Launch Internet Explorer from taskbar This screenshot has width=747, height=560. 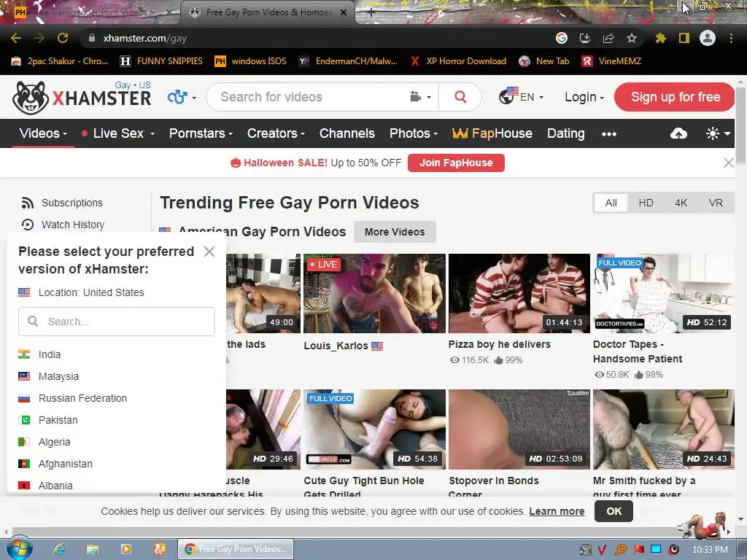coord(58,549)
